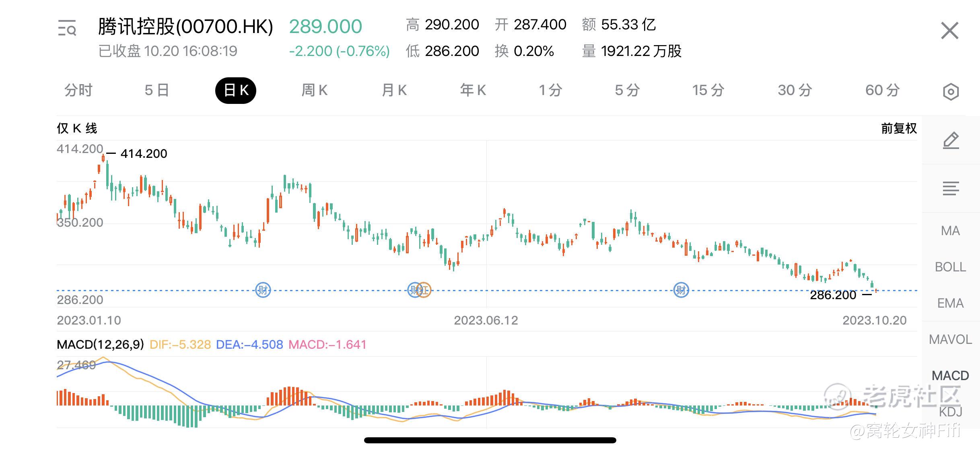The width and height of the screenshot is (980, 453).
Task: Select the 5分 five-minute interval
Action: tap(627, 90)
